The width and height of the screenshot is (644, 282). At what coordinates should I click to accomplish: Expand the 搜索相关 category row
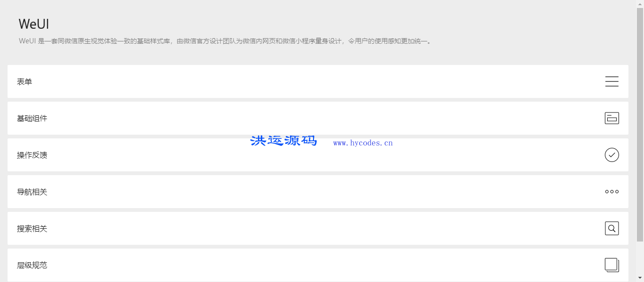pos(318,228)
